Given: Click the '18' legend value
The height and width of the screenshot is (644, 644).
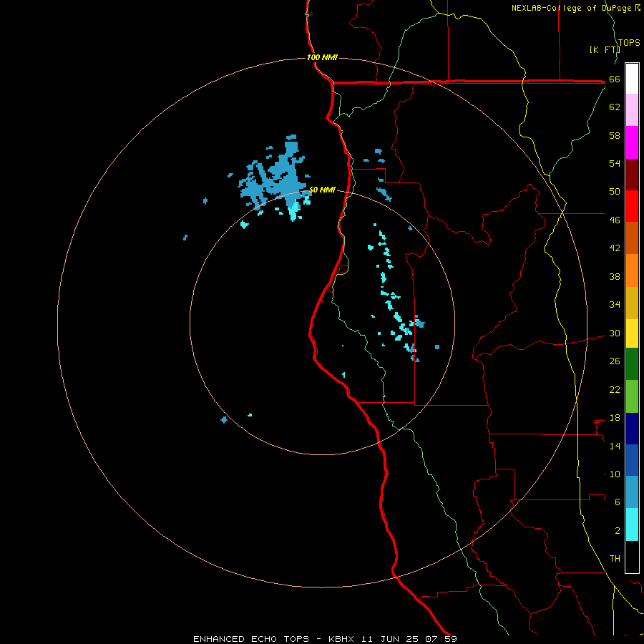Looking at the screenshot, I should coord(615,418).
